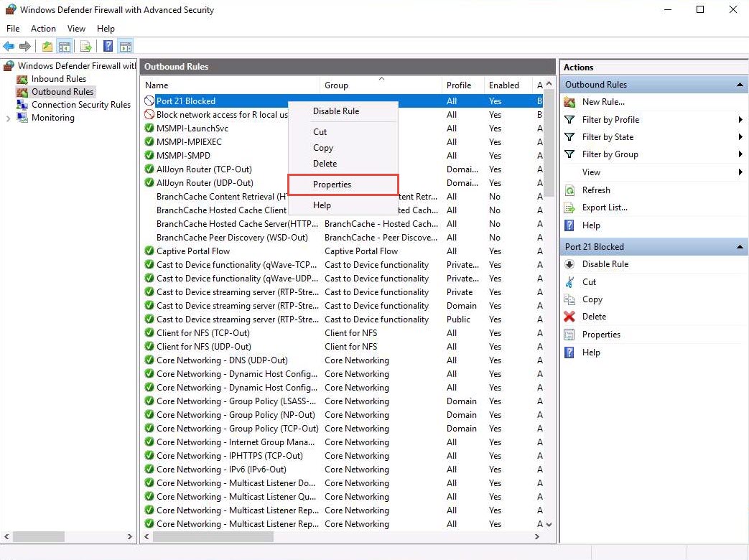Click the red Delete X icon

click(x=569, y=317)
